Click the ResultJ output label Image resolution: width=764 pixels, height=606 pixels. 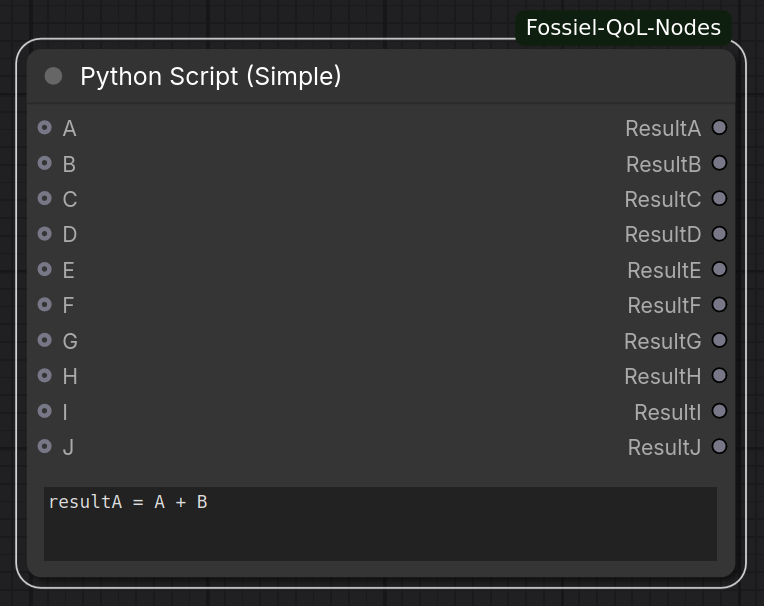(664, 447)
